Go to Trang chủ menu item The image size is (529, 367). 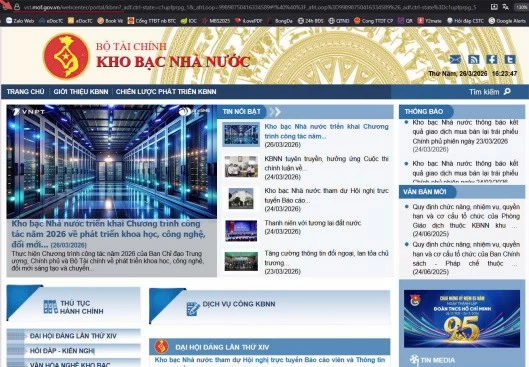click(x=25, y=92)
